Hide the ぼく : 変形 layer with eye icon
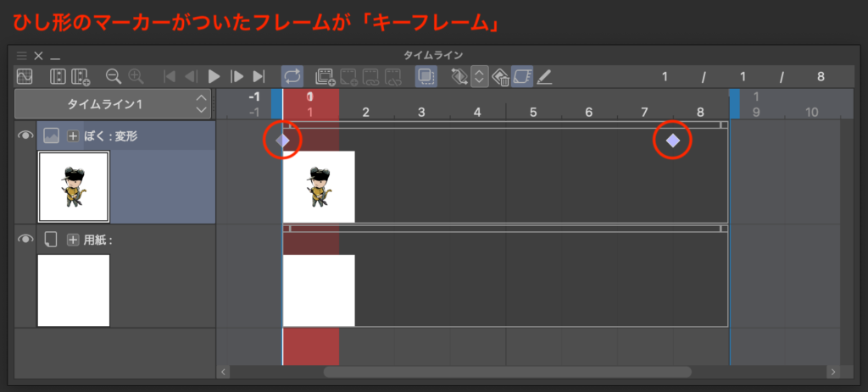The height and width of the screenshot is (392, 868). pos(25,135)
